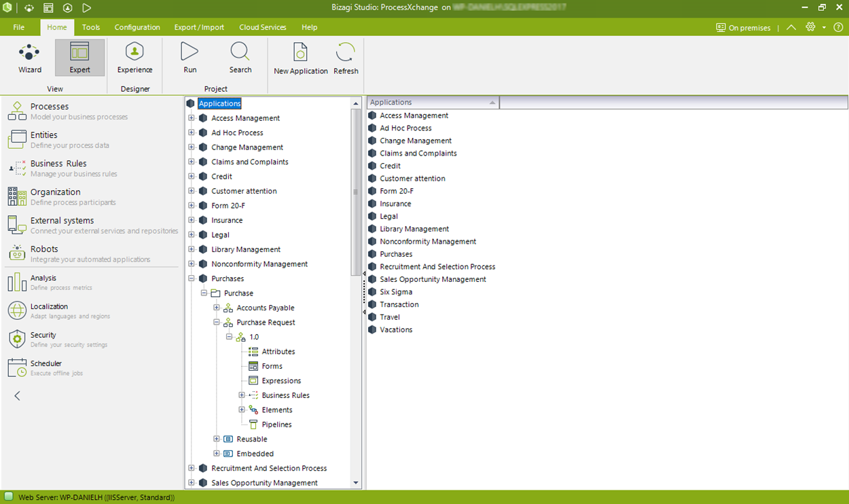Expand the Accounts Payable node

coord(217,308)
